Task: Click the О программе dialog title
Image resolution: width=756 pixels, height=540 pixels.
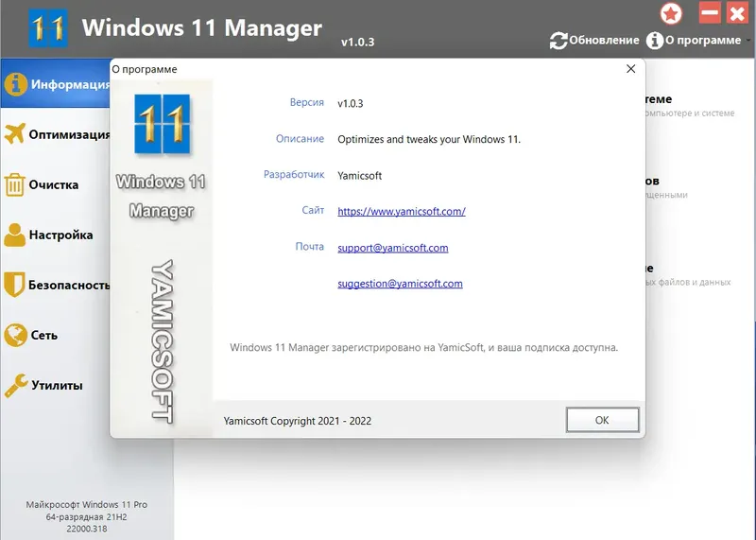Action: click(145, 69)
